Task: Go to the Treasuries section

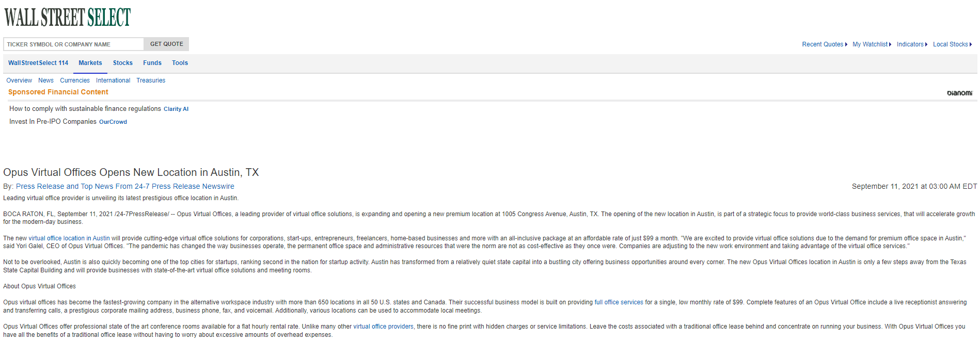Action: (151, 80)
